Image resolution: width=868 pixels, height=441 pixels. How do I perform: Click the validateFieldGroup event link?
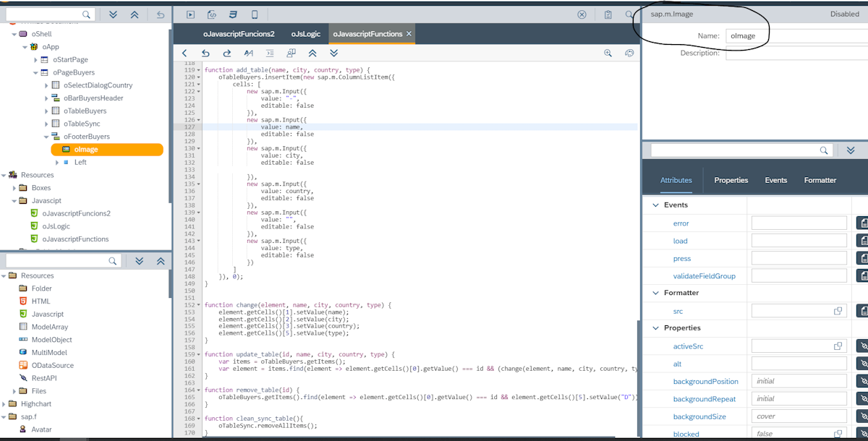point(704,276)
